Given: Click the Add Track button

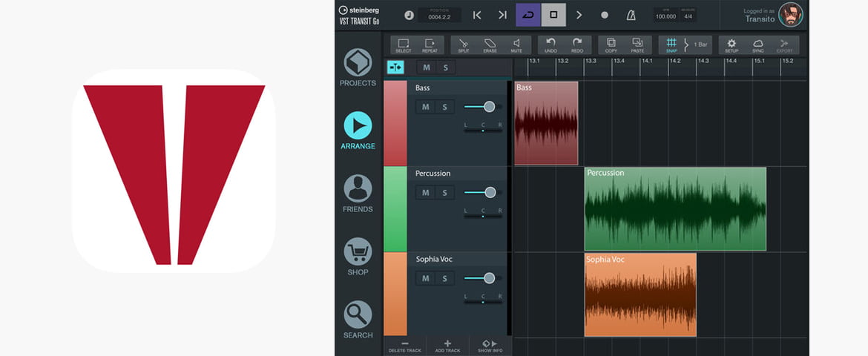Looking at the screenshot, I should pos(447,346).
